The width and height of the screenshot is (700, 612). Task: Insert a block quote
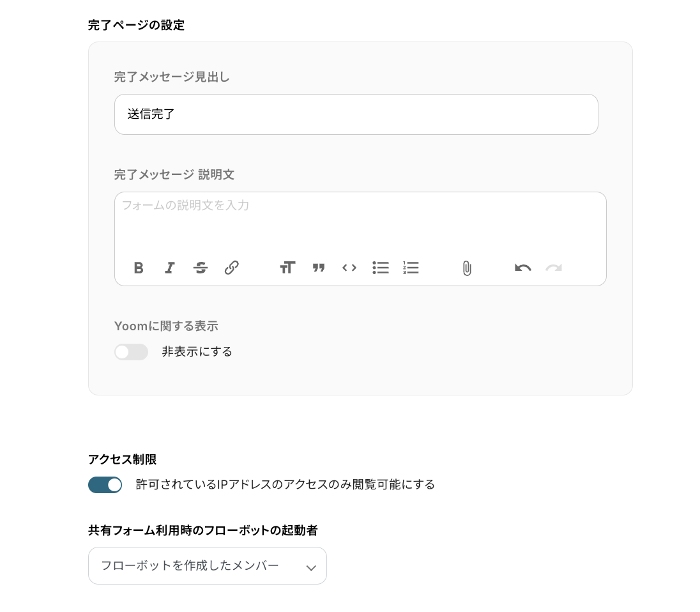(319, 268)
